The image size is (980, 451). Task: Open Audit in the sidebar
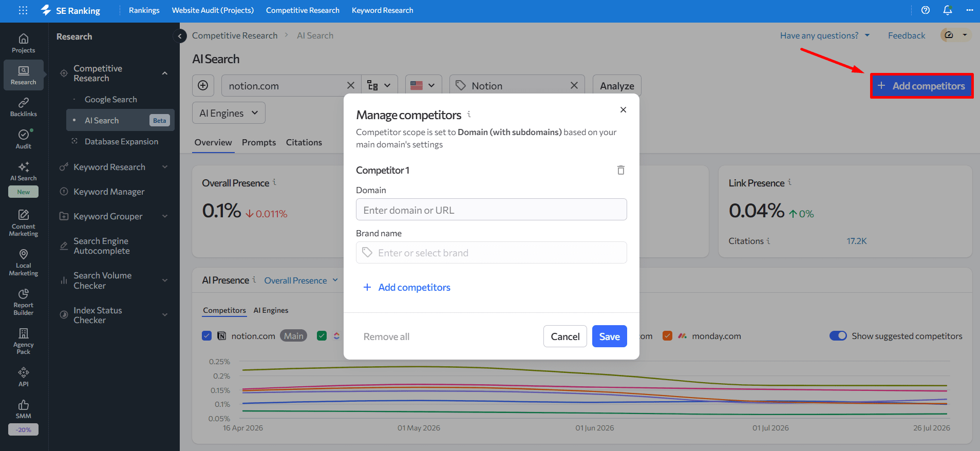pos(24,139)
